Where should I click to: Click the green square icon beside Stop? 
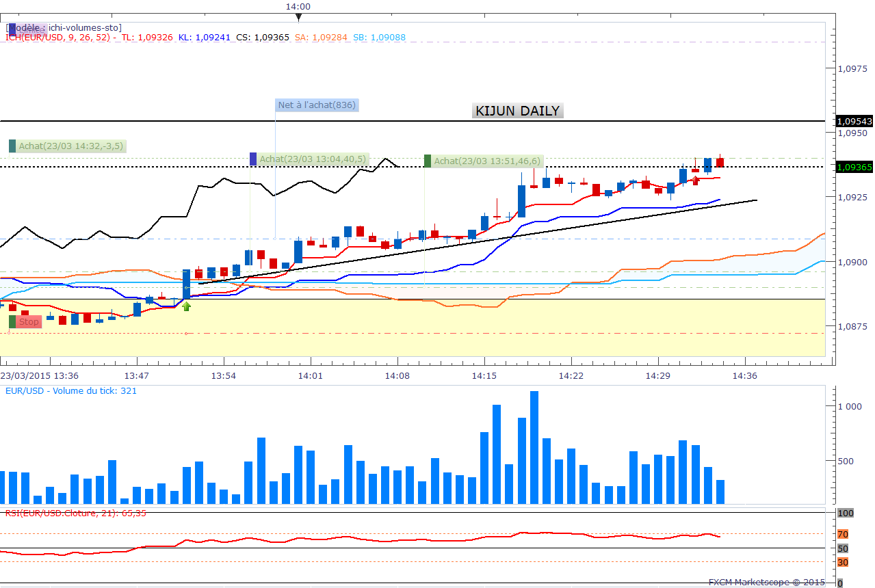point(12,321)
